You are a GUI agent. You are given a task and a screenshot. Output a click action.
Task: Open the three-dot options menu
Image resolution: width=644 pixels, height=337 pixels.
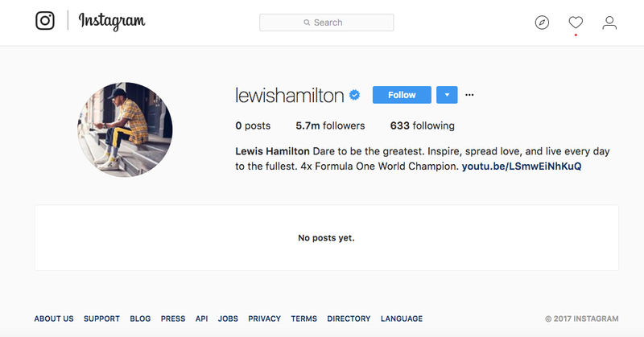pos(469,95)
